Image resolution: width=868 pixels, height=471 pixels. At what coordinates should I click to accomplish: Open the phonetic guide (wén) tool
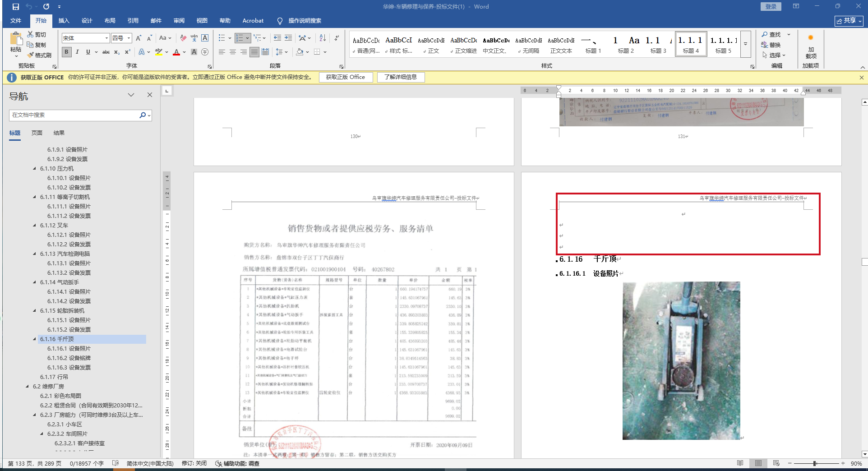[194, 38]
